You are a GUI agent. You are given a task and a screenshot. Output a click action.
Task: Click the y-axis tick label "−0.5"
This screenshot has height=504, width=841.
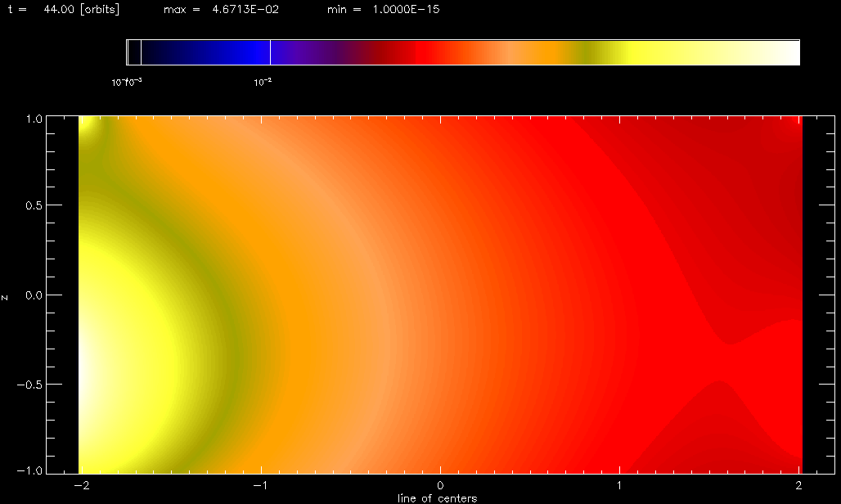coord(29,385)
